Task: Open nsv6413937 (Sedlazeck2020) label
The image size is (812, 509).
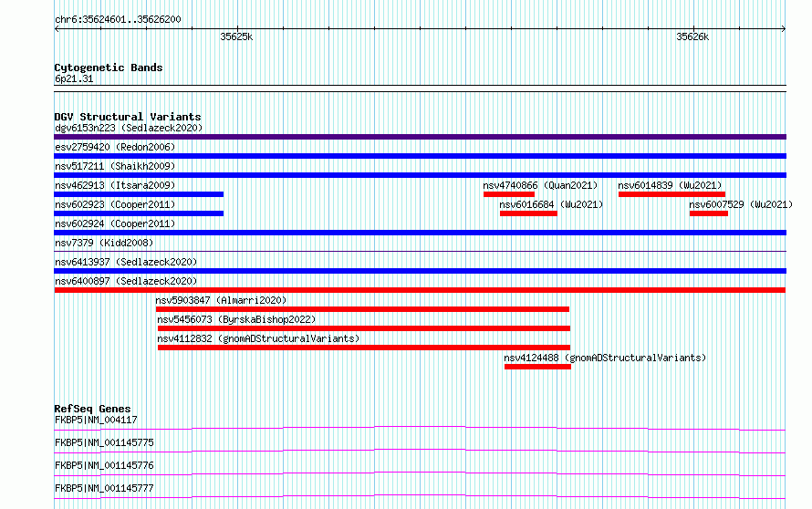Action: [126, 262]
